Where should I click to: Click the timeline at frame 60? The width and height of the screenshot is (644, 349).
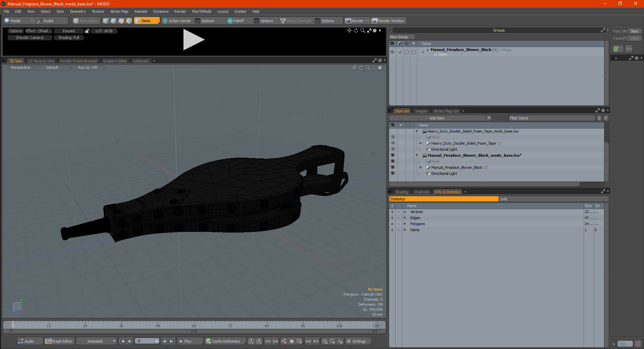194,324
